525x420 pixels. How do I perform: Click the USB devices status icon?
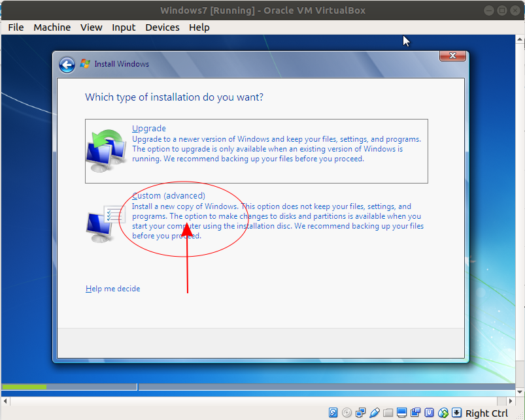375,413
